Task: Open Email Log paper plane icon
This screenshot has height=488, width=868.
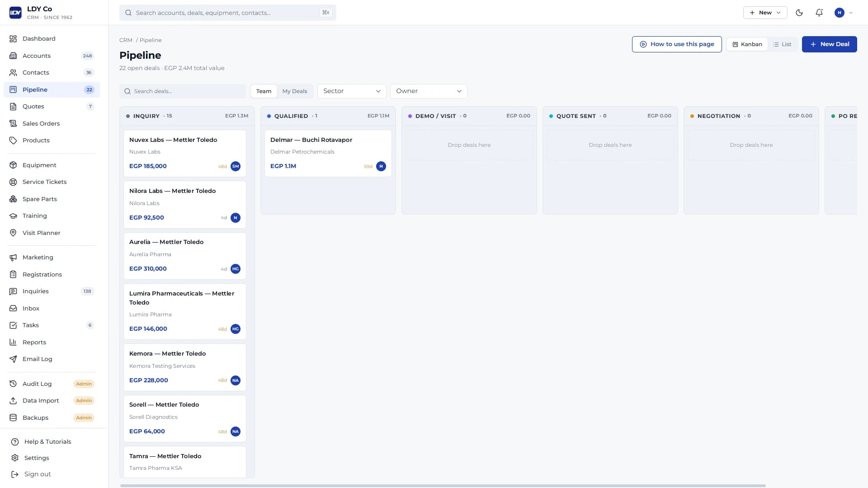Action: coord(13,359)
